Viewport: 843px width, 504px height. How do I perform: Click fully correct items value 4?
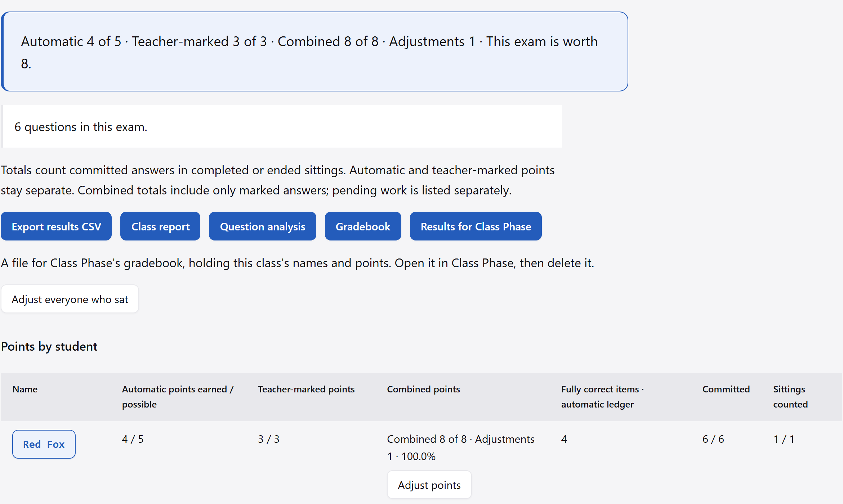[564, 439]
